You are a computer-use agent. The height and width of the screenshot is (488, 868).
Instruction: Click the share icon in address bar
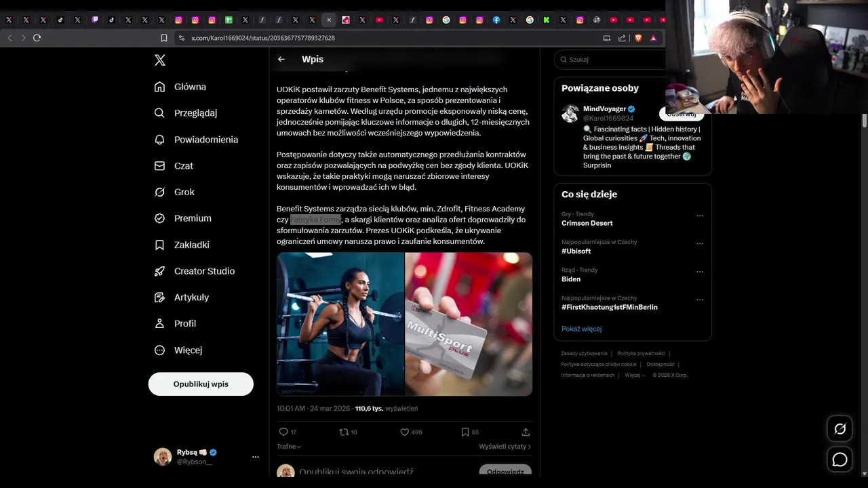pyautogui.click(x=622, y=38)
